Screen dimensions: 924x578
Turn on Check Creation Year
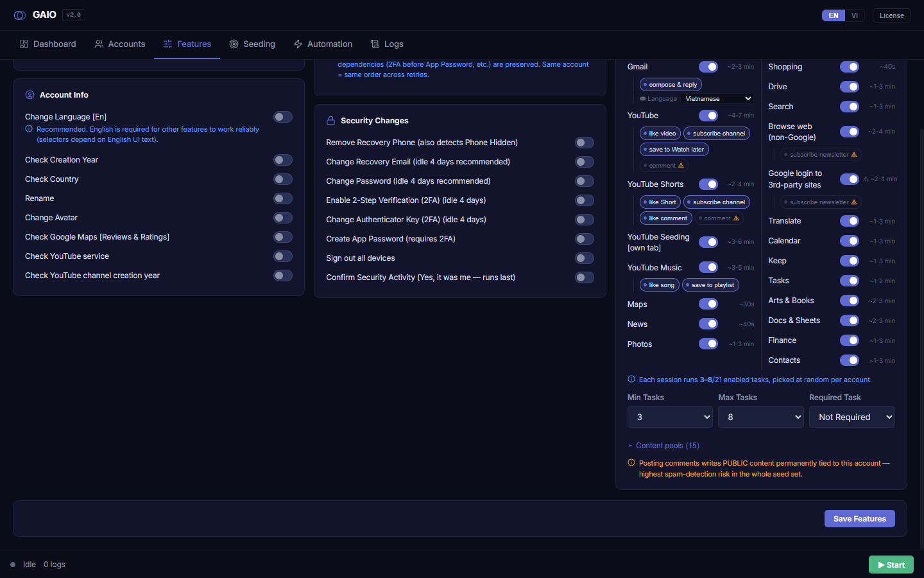point(283,160)
